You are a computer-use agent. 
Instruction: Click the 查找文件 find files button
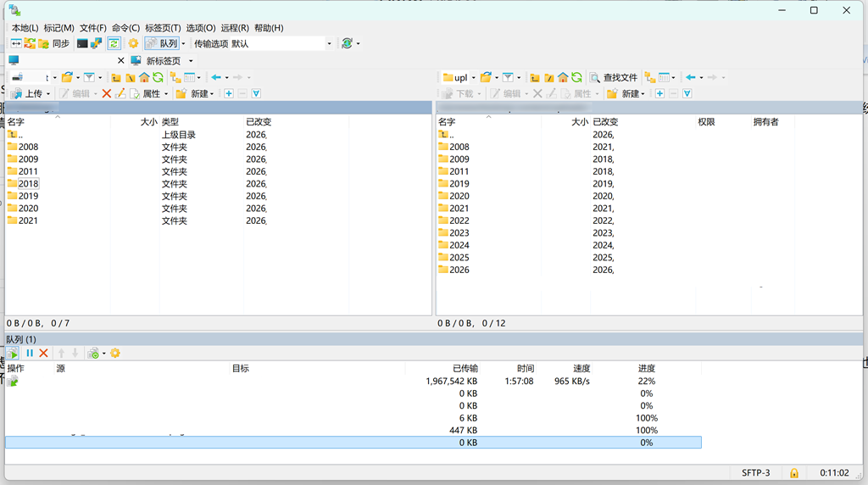click(614, 77)
